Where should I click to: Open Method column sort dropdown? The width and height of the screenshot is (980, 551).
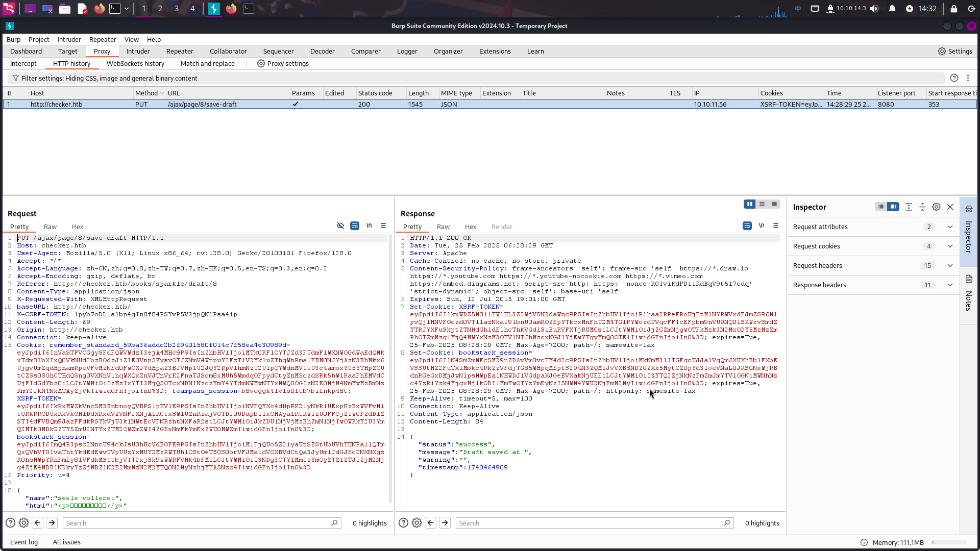point(162,93)
